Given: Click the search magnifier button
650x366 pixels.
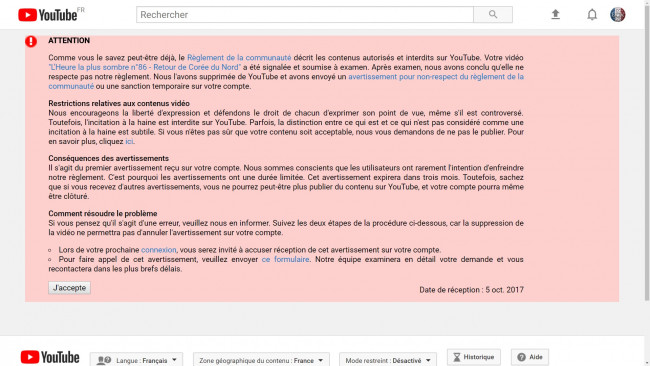Looking at the screenshot, I should [493, 15].
